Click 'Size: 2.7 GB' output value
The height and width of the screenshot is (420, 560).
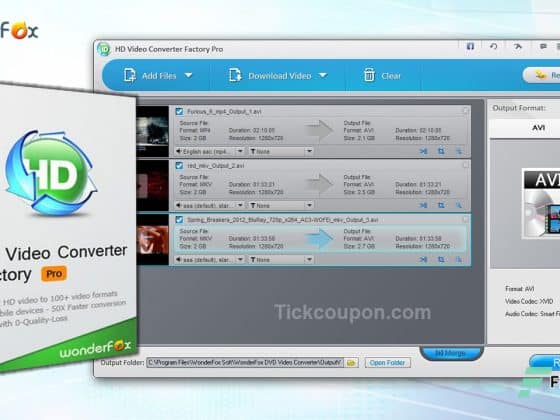[x=359, y=246]
